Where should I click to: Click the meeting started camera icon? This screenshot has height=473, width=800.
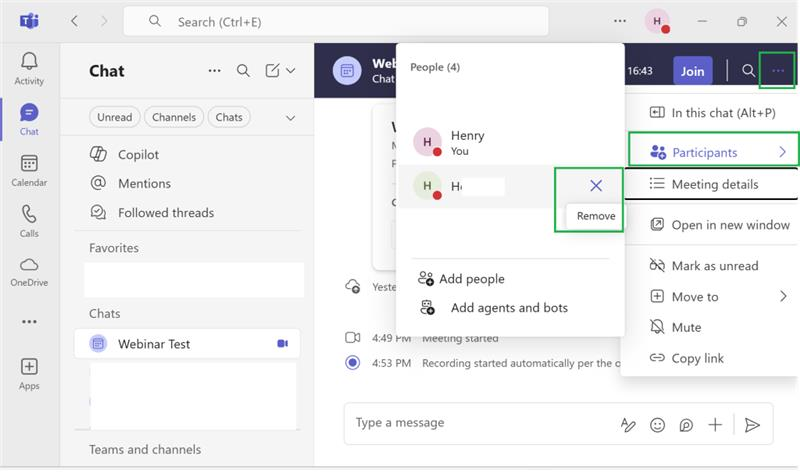(x=353, y=337)
